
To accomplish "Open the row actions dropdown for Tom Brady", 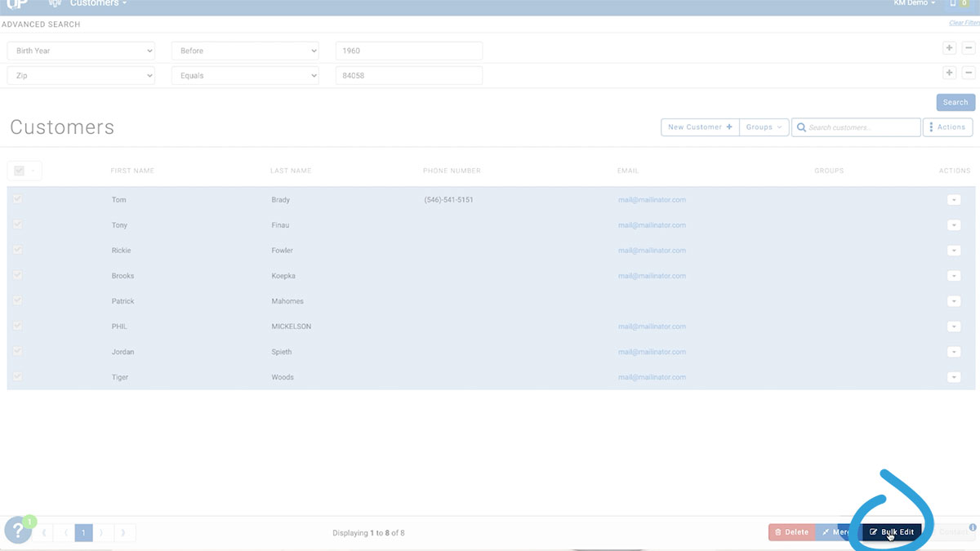I will [954, 200].
